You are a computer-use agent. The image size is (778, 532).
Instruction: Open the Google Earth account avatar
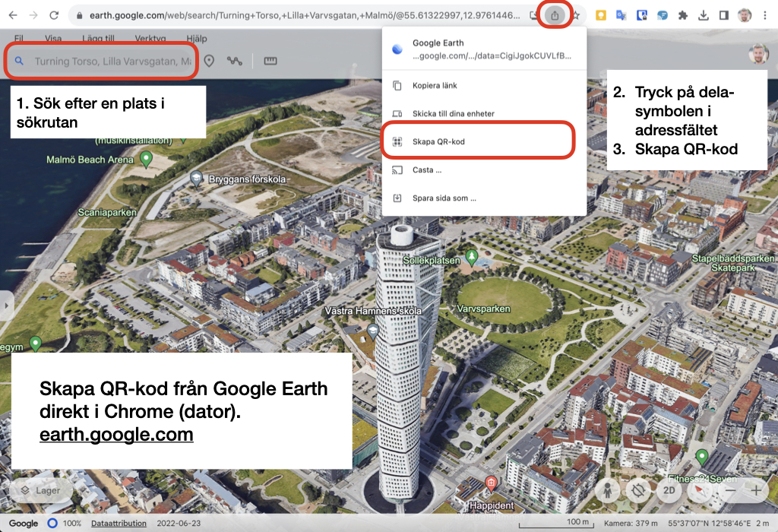[x=758, y=54]
